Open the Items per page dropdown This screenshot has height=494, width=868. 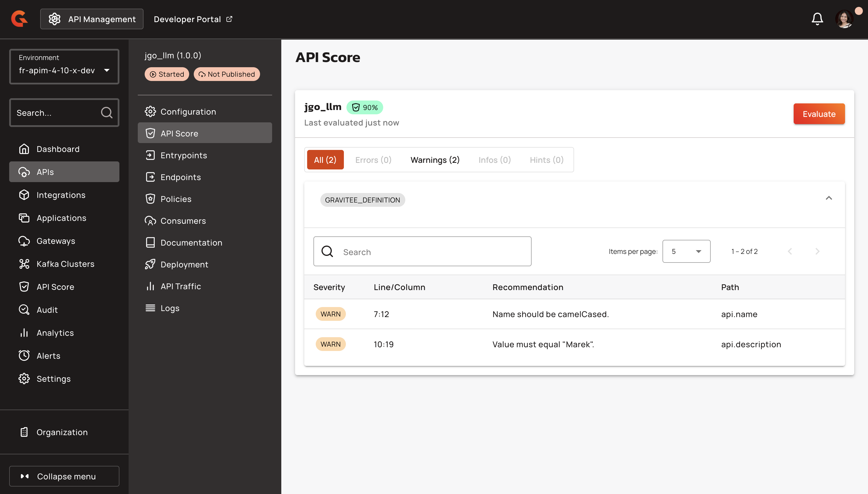click(x=686, y=251)
